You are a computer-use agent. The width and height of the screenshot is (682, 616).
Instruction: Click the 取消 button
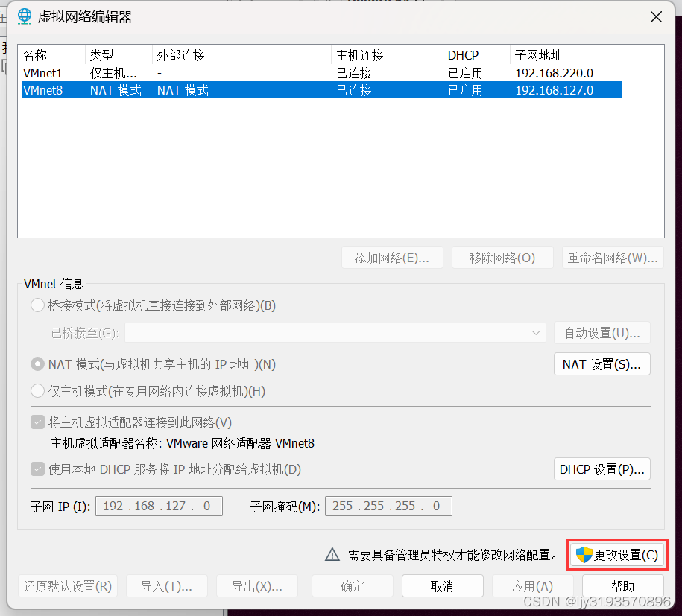[442, 586]
